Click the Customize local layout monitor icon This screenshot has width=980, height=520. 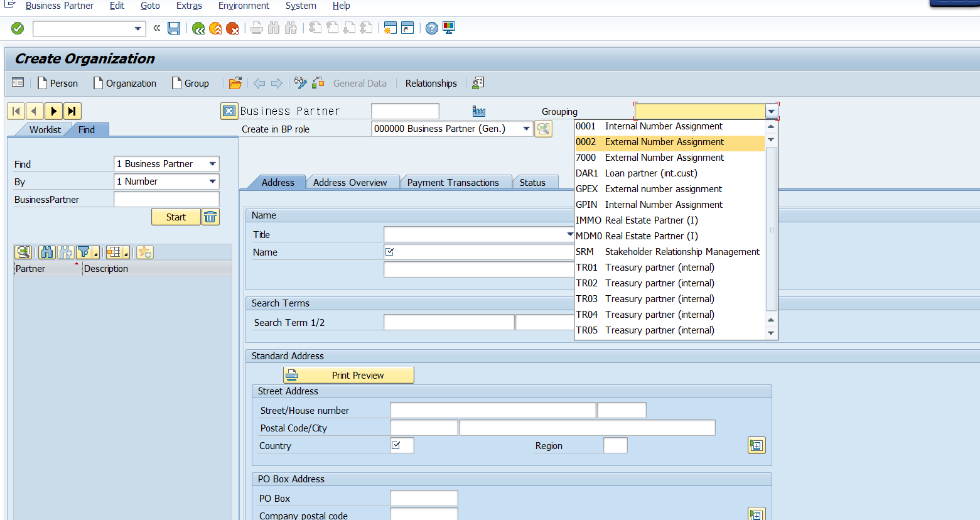[448, 28]
